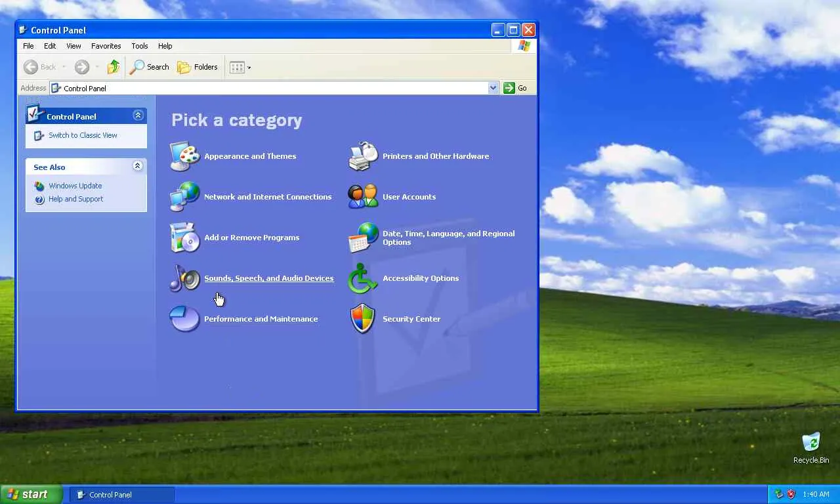
Task: Click the Security Center link text
Action: point(411,319)
